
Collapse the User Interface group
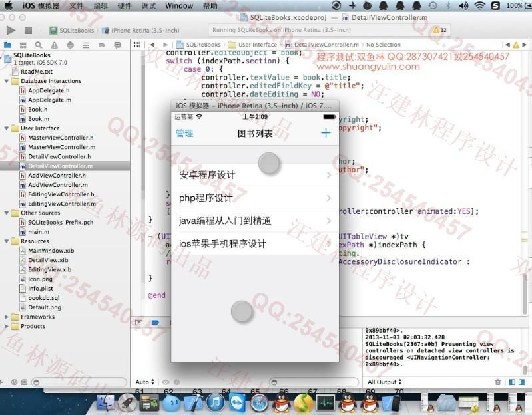(x=7, y=128)
